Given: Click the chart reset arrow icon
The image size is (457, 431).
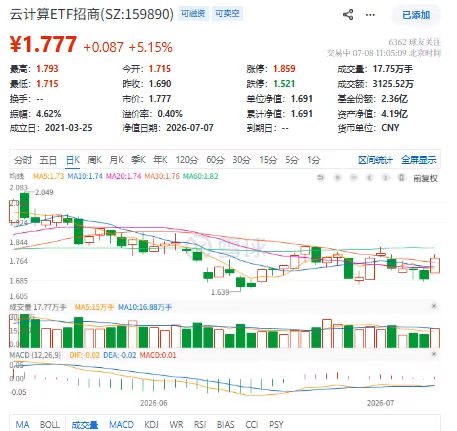Looking at the screenshot, I should point(321,178).
